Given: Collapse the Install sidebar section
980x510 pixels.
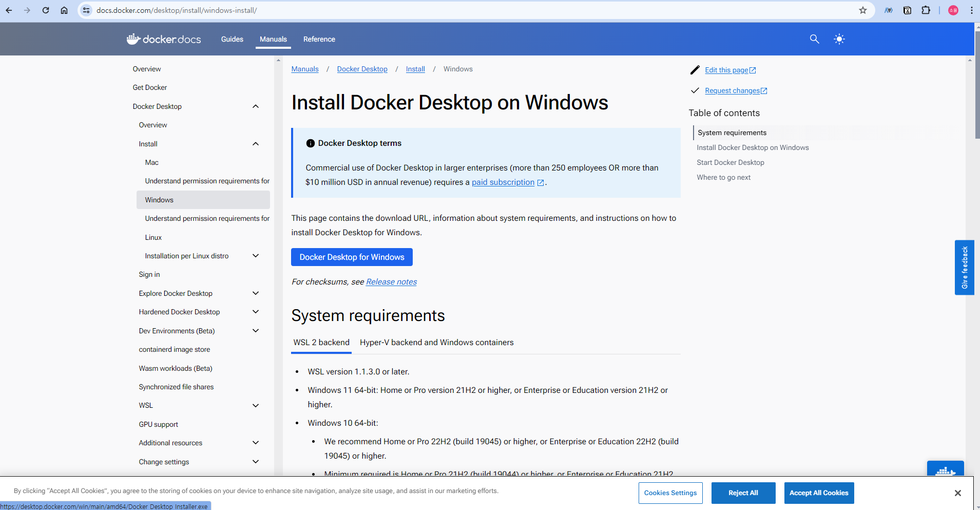Looking at the screenshot, I should pyautogui.click(x=256, y=144).
